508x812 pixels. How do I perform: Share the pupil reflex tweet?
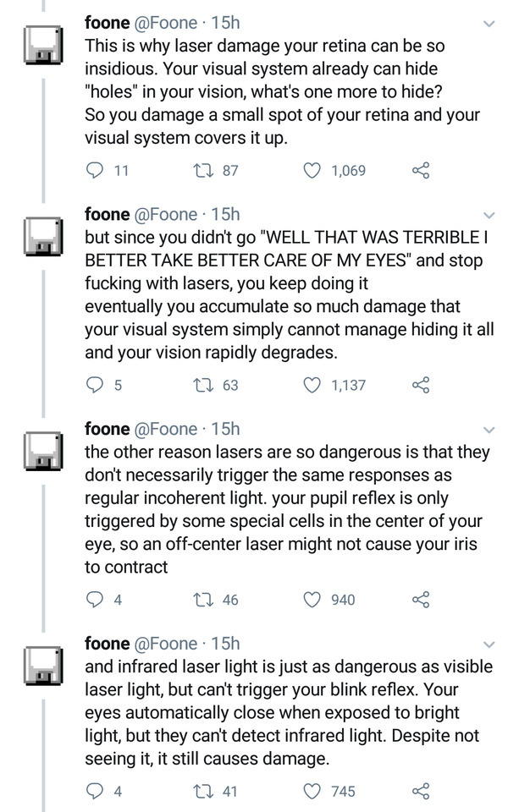tap(421, 600)
